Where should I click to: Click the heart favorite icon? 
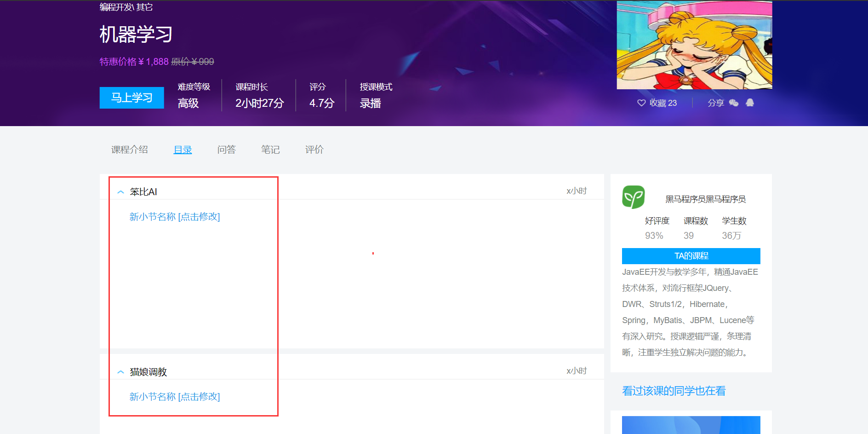pos(641,103)
